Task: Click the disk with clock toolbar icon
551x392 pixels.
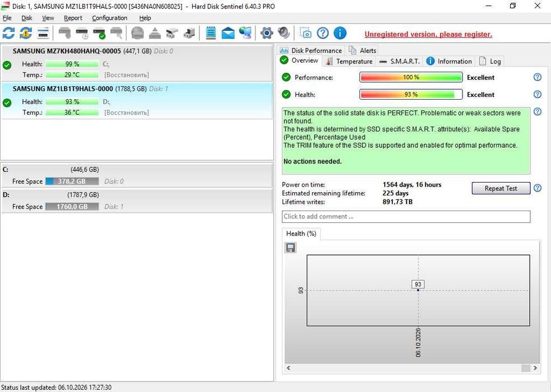Action: [82, 34]
